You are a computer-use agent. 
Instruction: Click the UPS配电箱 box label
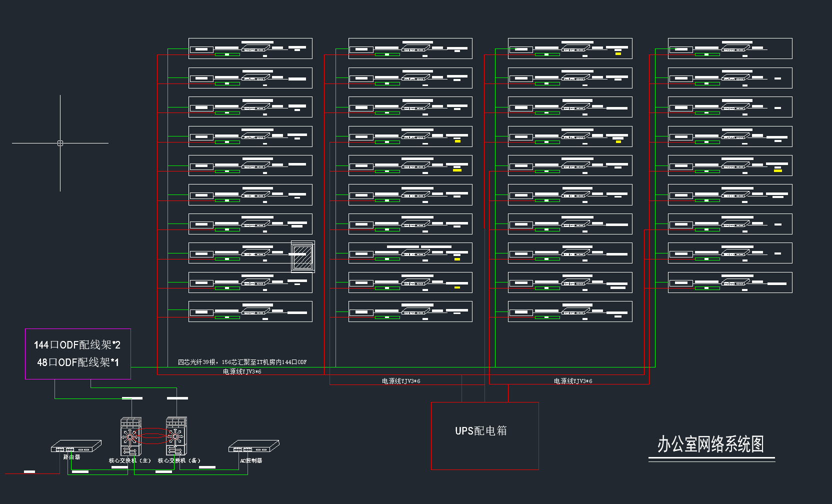coord(480,430)
